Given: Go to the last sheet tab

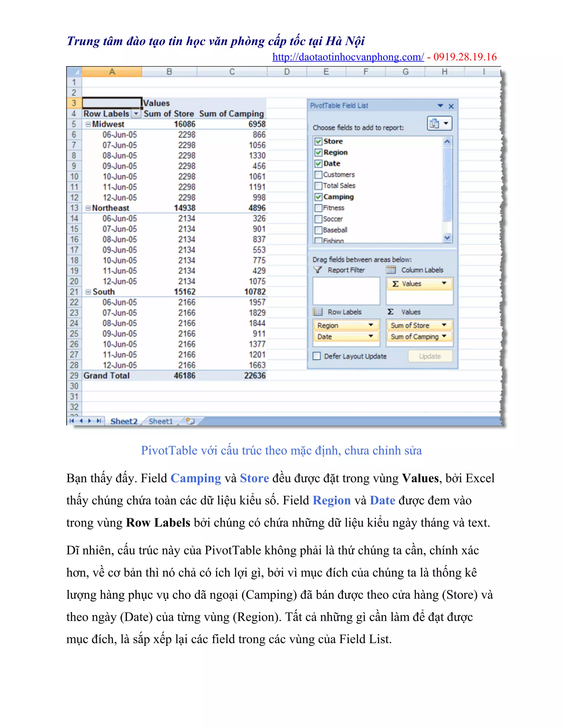Looking at the screenshot, I should [99, 421].
